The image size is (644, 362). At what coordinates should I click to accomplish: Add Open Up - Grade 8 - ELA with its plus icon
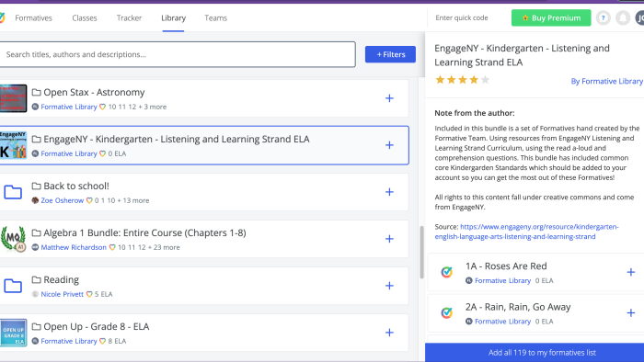pyautogui.click(x=389, y=333)
